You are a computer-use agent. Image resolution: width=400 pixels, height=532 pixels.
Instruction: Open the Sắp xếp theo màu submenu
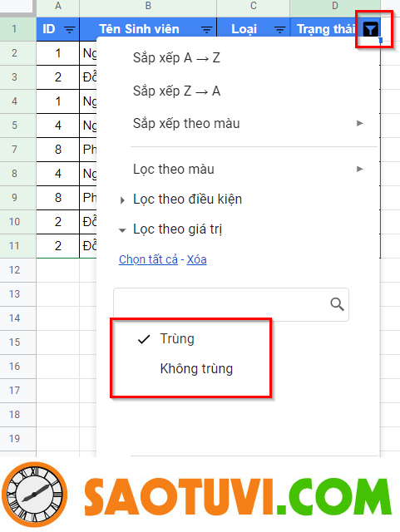coord(248,124)
